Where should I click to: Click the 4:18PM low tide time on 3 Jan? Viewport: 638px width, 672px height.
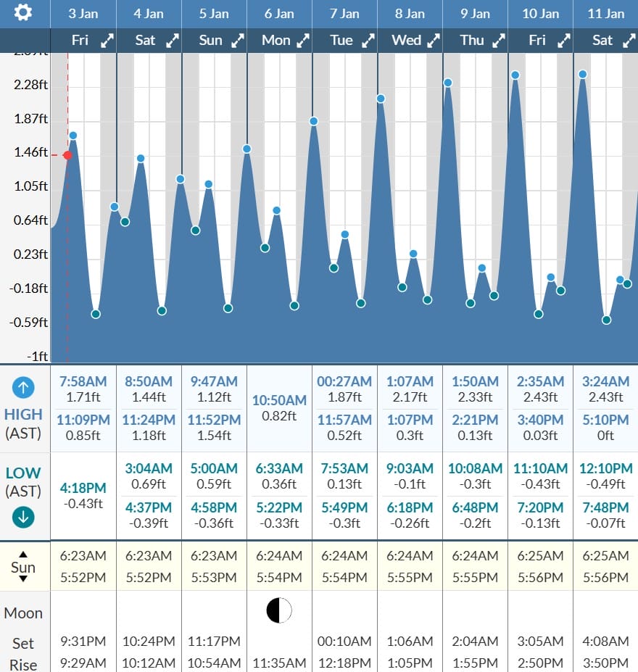(83, 488)
